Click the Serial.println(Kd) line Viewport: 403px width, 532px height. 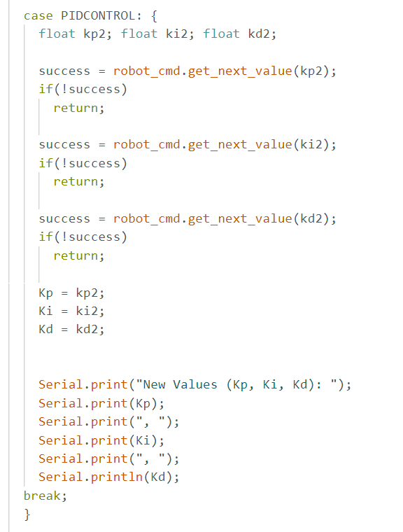click(x=109, y=477)
